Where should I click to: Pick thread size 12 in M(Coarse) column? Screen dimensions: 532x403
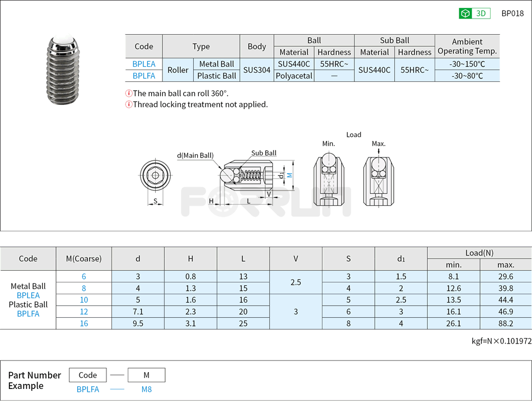(x=84, y=312)
